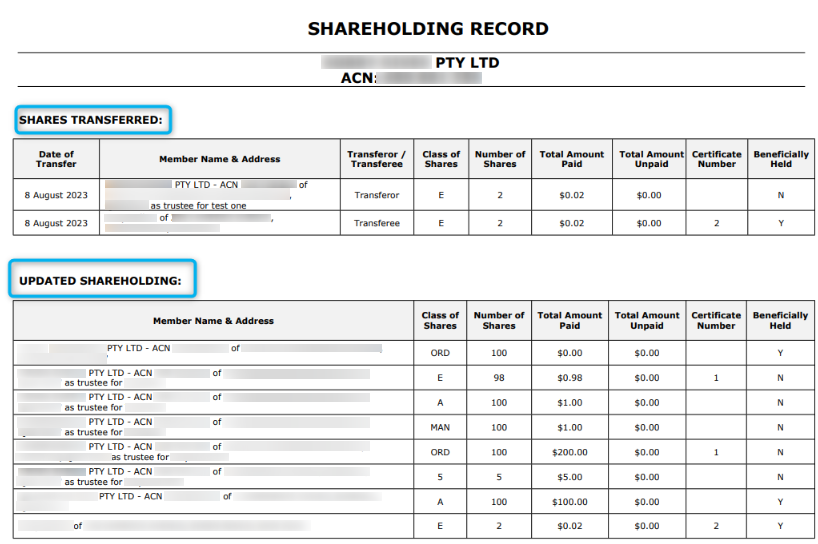The width and height of the screenshot is (818, 544).
Task: Click the MAN share class cell
Action: [440, 427]
